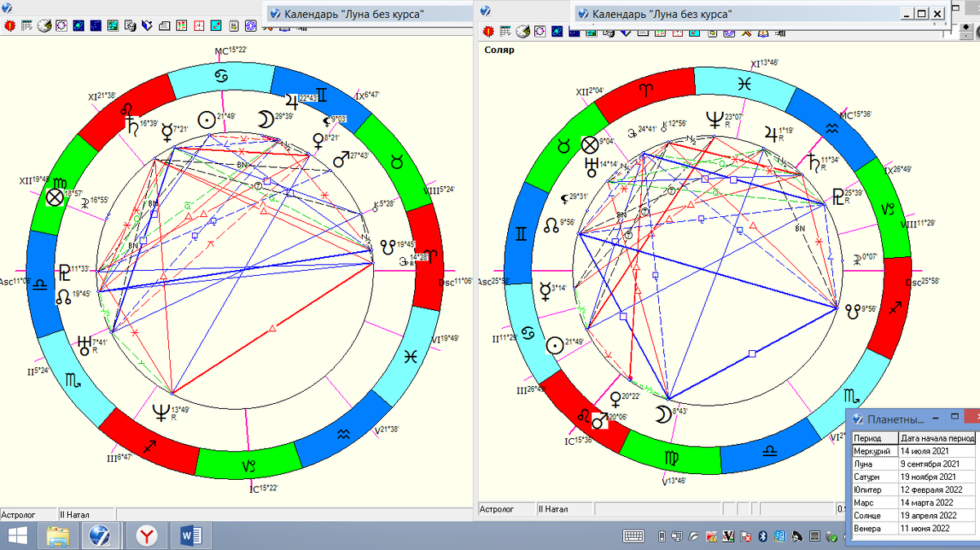Open File Explorer from the taskbar

click(57, 536)
